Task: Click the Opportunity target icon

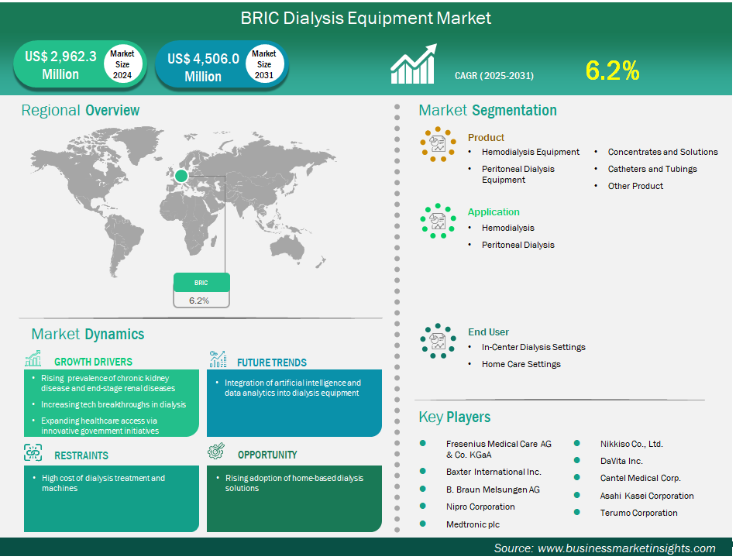Action: pyautogui.click(x=216, y=452)
